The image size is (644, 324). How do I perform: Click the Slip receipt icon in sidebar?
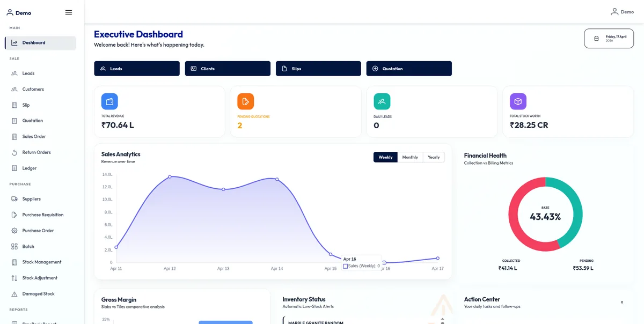coord(14,105)
